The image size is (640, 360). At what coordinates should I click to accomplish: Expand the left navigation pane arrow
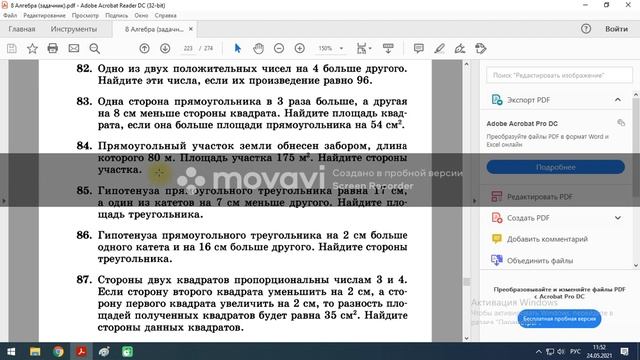pyautogui.click(x=4, y=201)
